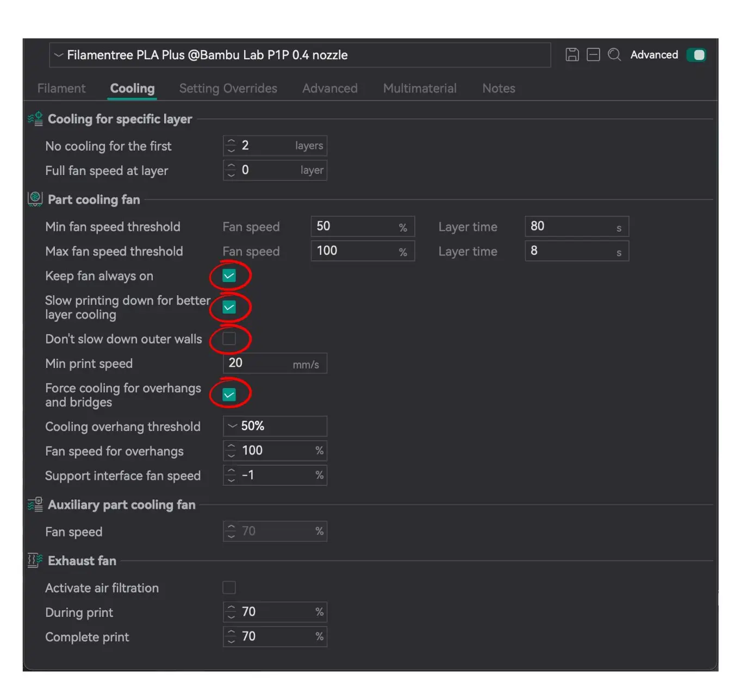The width and height of the screenshot is (729, 700).
Task: Increase the No cooling for the first layers value
Action: pos(232,142)
